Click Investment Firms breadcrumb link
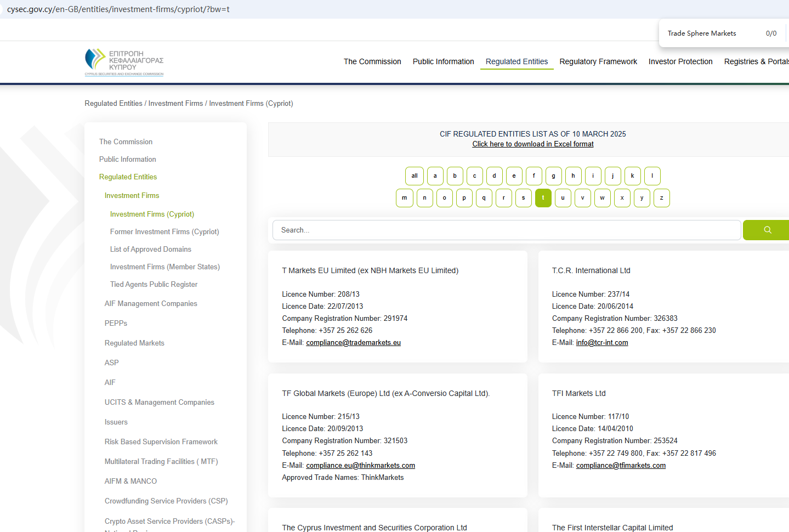 (175, 104)
